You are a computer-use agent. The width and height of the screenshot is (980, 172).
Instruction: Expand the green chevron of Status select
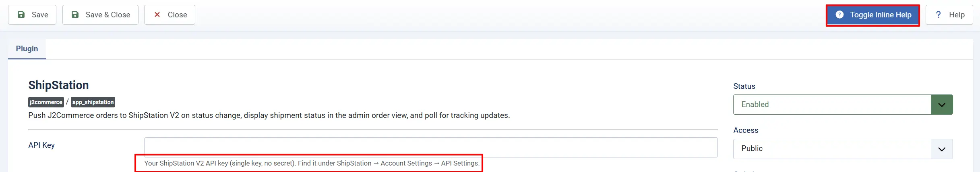pos(942,105)
